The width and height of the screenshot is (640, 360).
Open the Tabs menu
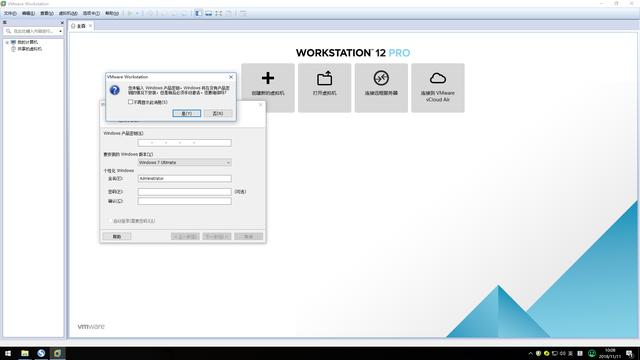pyautogui.click(x=91, y=13)
